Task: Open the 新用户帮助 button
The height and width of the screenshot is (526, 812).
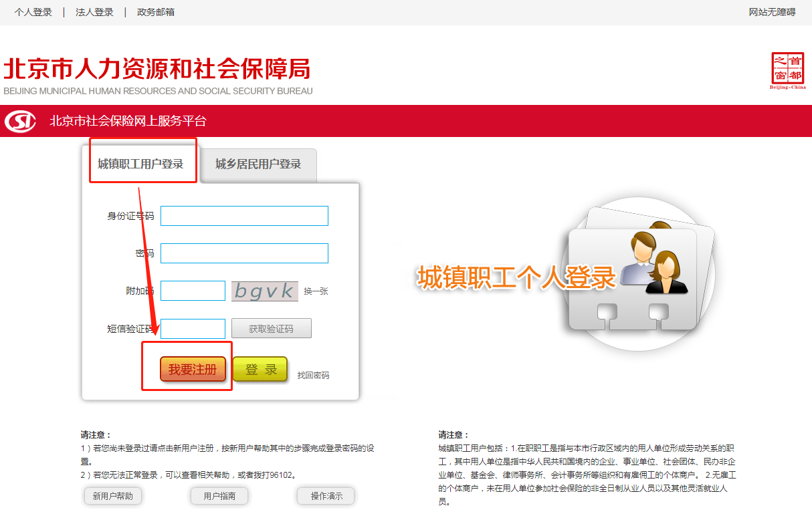Action: (x=112, y=496)
